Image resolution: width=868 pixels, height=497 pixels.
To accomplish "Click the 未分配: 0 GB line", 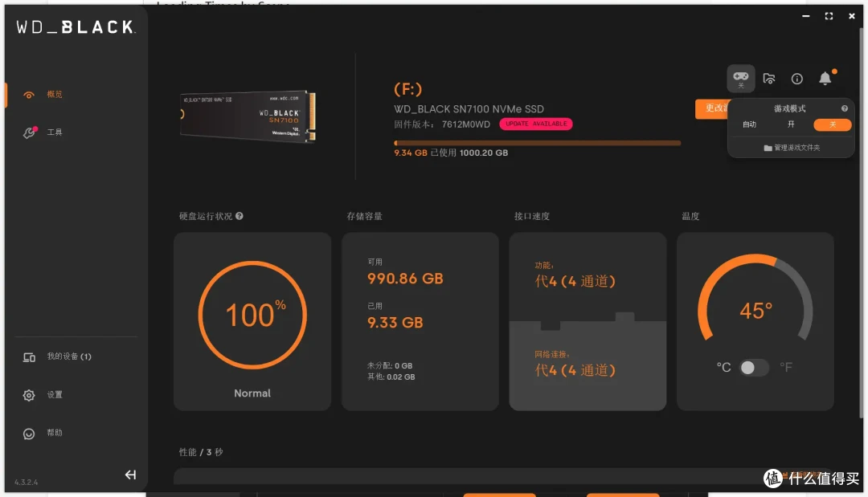I will point(390,365).
